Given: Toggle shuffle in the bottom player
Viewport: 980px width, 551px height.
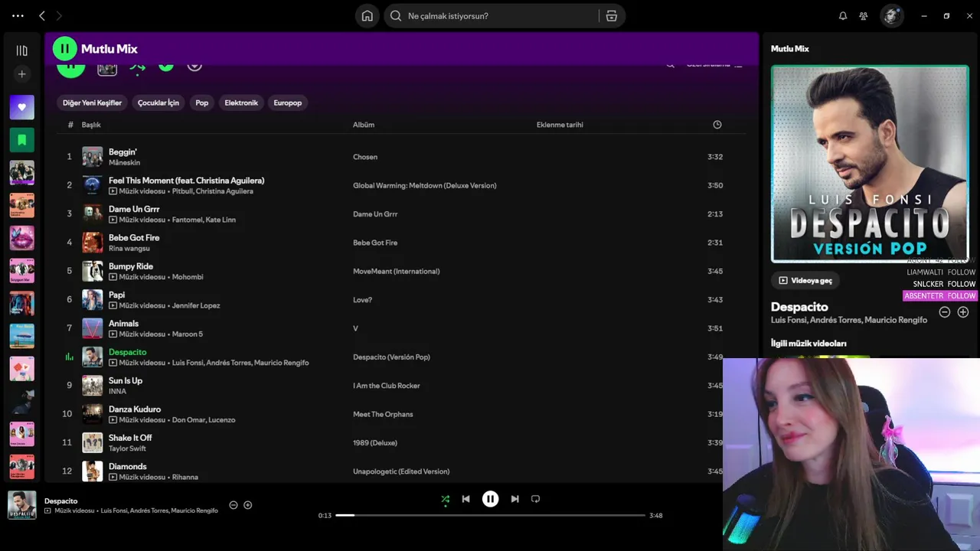Looking at the screenshot, I should click(446, 499).
